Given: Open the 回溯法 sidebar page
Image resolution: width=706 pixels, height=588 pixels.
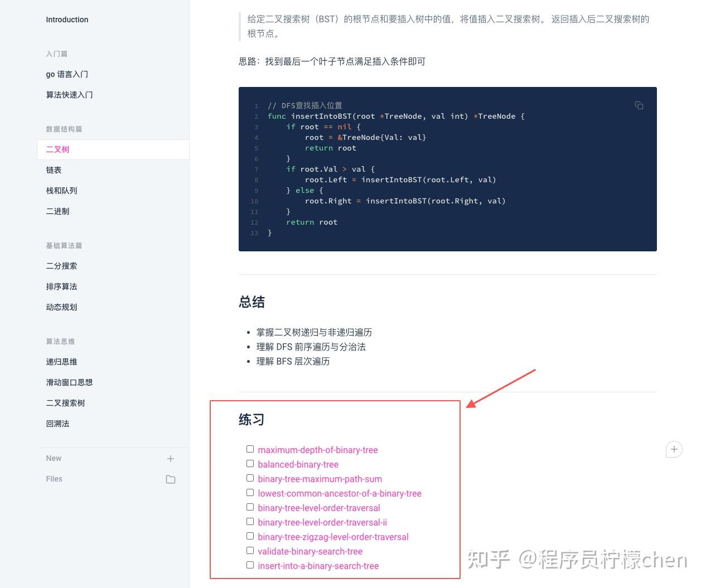Looking at the screenshot, I should [x=57, y=424].
